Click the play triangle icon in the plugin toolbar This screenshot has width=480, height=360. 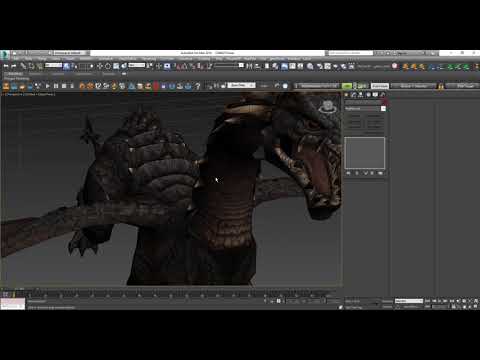pyautogui.click(x=48, y=86)
